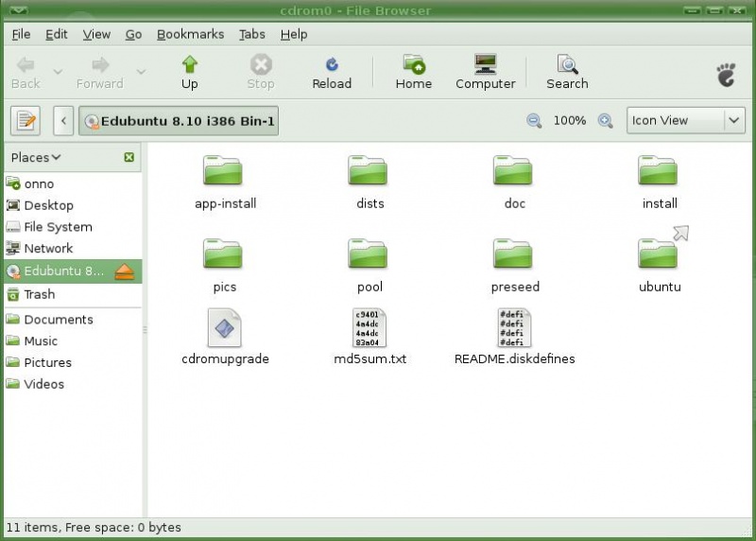Zoom in with the plus magnifier icon
The image size is (756, 541).
[x=606, y=121]
